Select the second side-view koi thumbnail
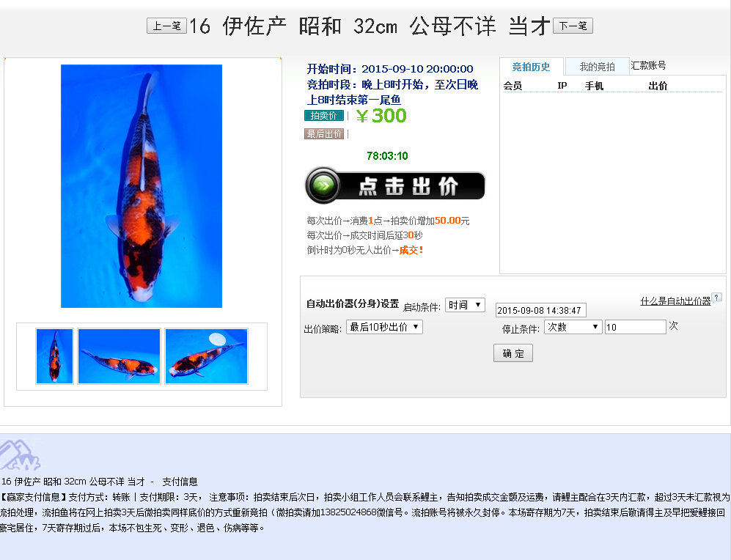 pos(120,356)
